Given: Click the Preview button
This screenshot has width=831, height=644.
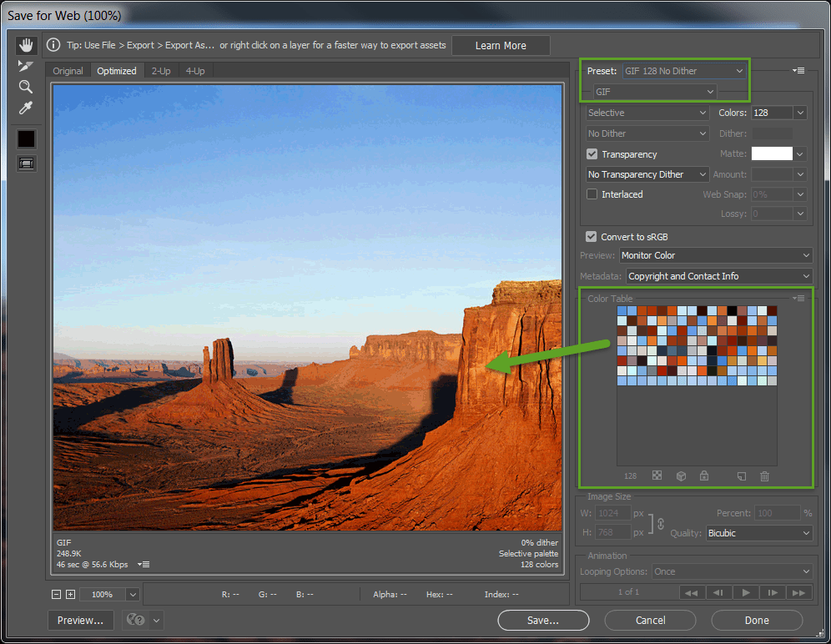Looking at the screenshot, I should pyautogui.click(x=80, y=620).
